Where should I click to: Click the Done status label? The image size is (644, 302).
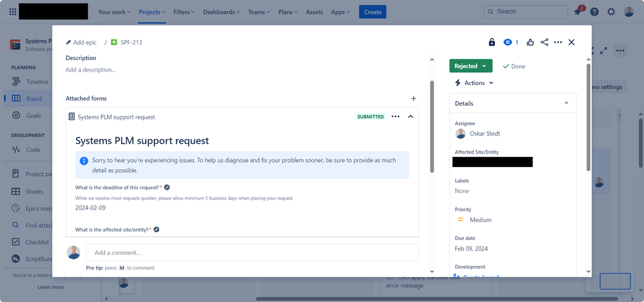514,66
